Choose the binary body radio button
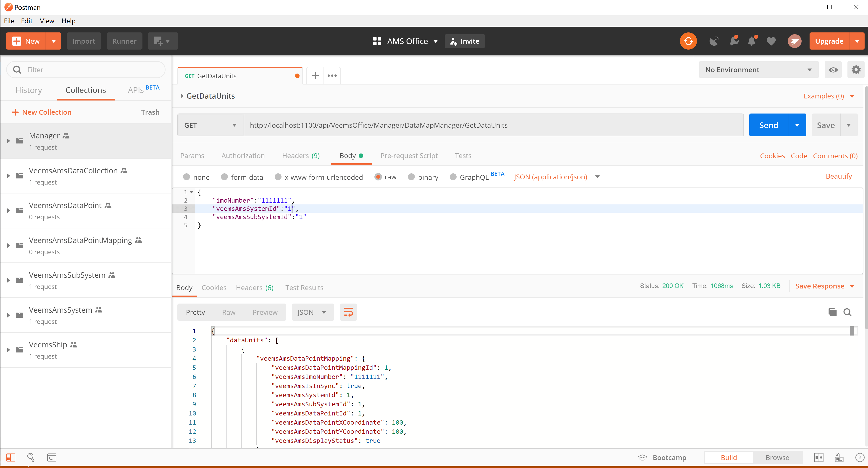Viewport: 868px width, 468px height. (x=411, y=177)
